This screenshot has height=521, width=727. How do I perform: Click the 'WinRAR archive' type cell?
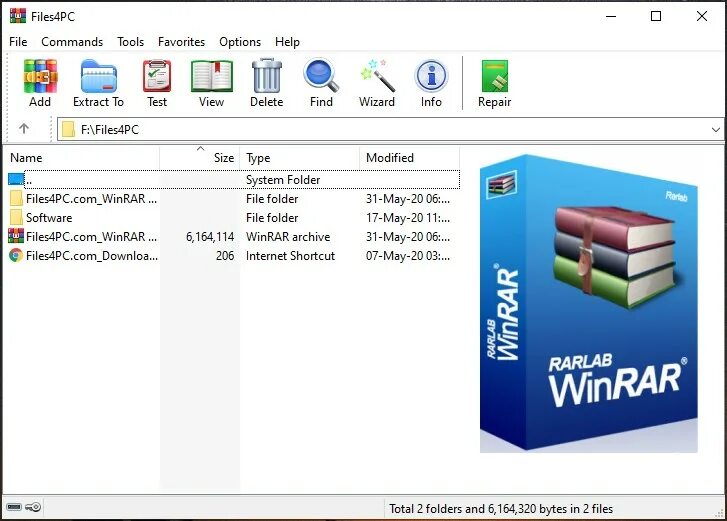point(288,237)
